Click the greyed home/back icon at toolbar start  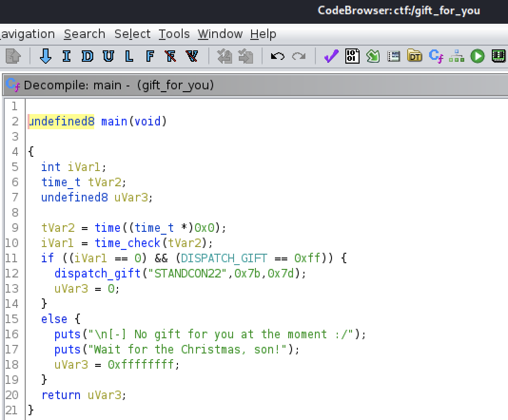(x=13, y=56)
